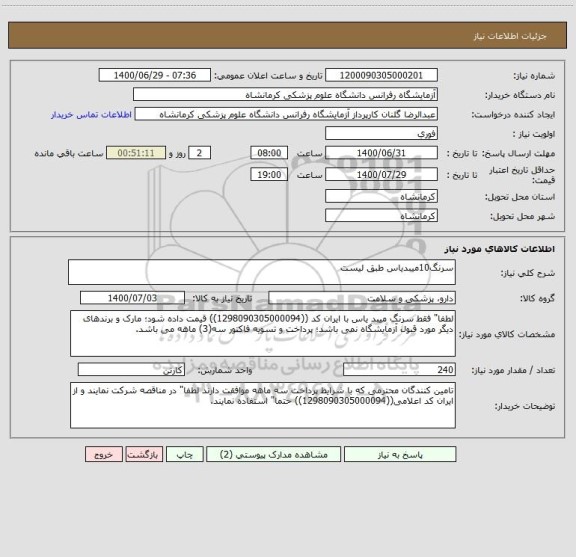Viewport: 576px width, 557px height.
Task: Click the request creator name field
Action: pos(286,114)
